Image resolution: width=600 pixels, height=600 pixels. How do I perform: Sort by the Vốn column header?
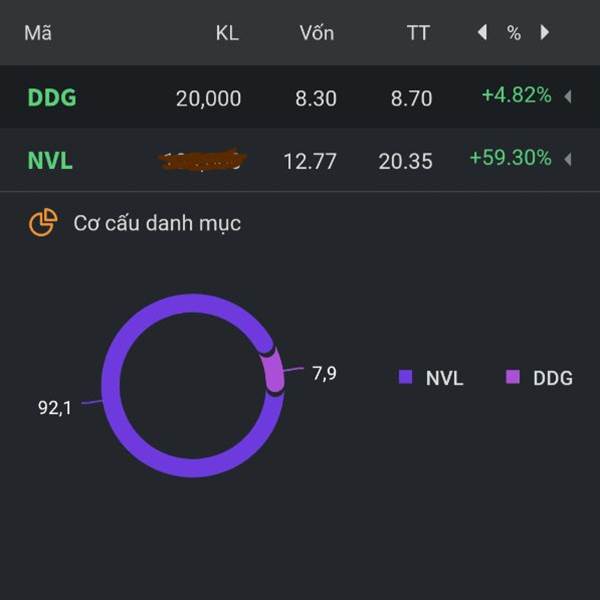pyautogui.click(x=317, y=33)
